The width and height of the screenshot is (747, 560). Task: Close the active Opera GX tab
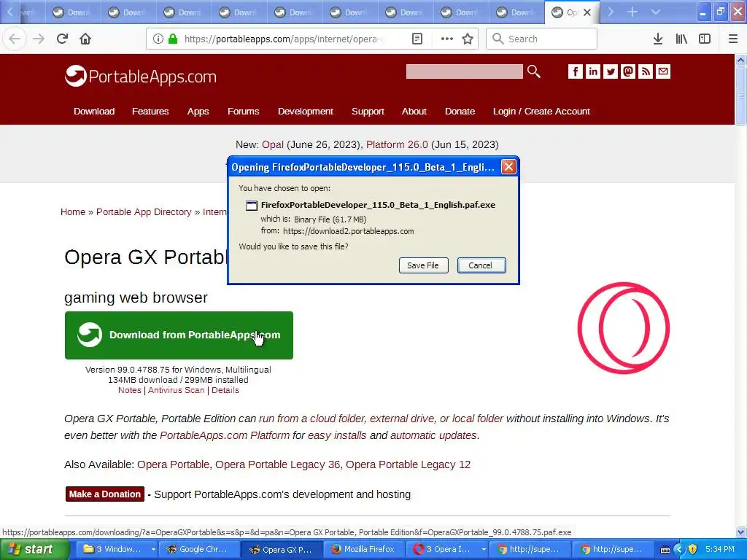pyautogui.click(x=587, y=12)
